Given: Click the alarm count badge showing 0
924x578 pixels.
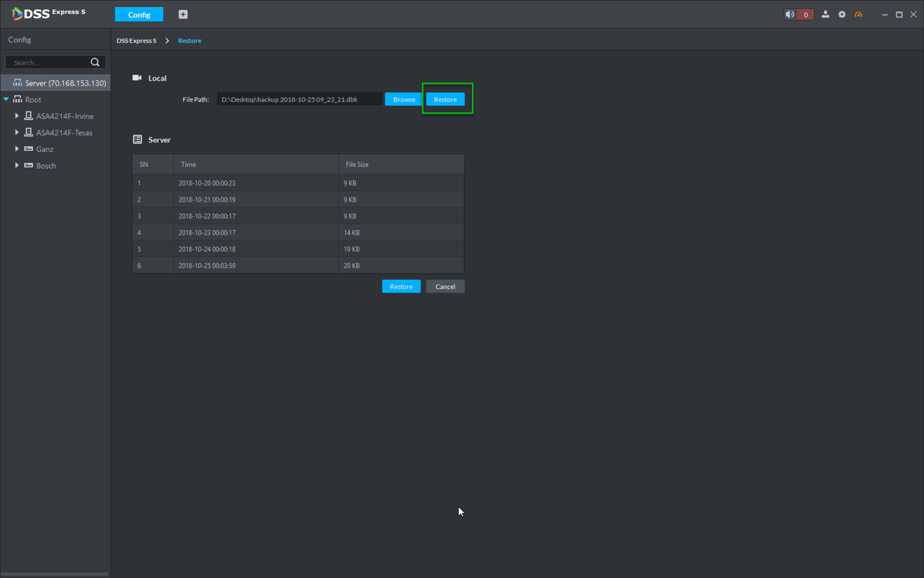Looking at the screenshot, I should (806, 14).
